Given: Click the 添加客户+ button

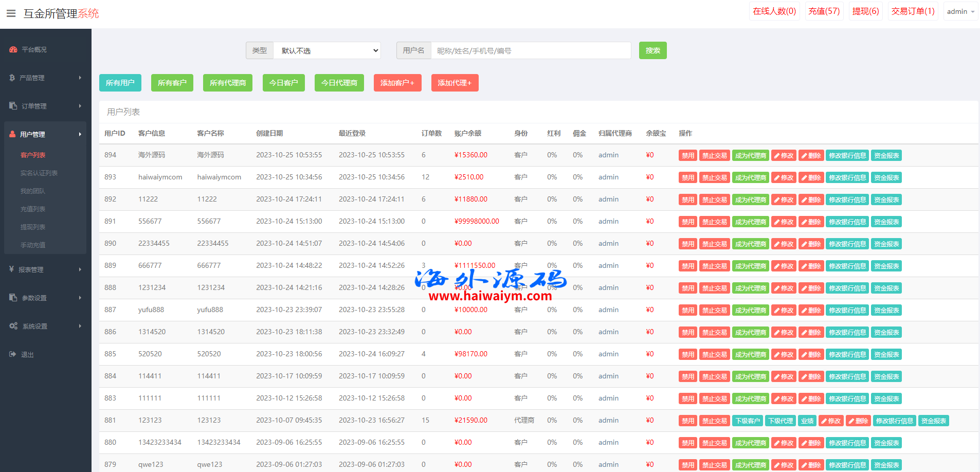Looking at the screenshot, I should (397, 83).
